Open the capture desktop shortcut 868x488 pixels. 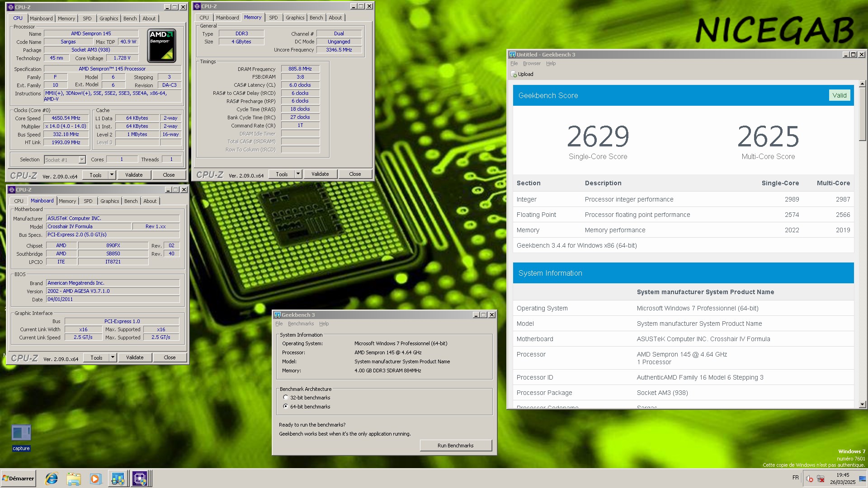coord(21,437)
